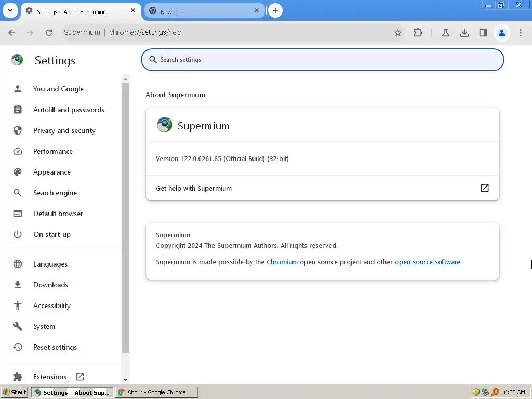The image size is (532, 399).
Task: Switch to Settings – About Sup... taskbar item
Action: (72, 392)
